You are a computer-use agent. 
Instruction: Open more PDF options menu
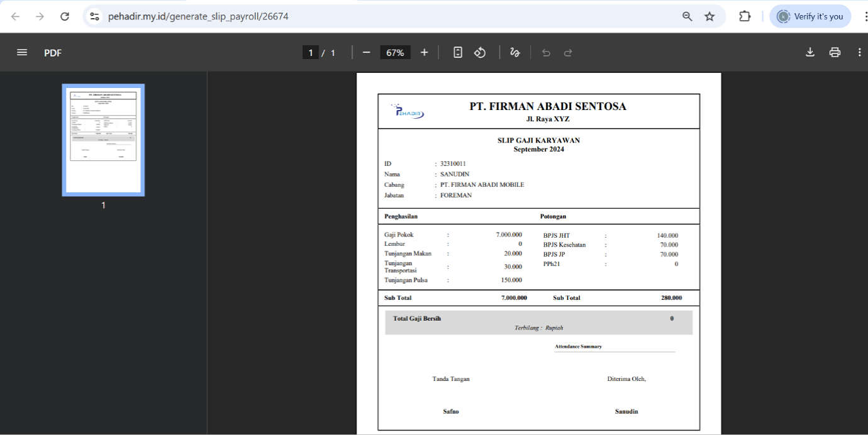click(x=860, y=52)
